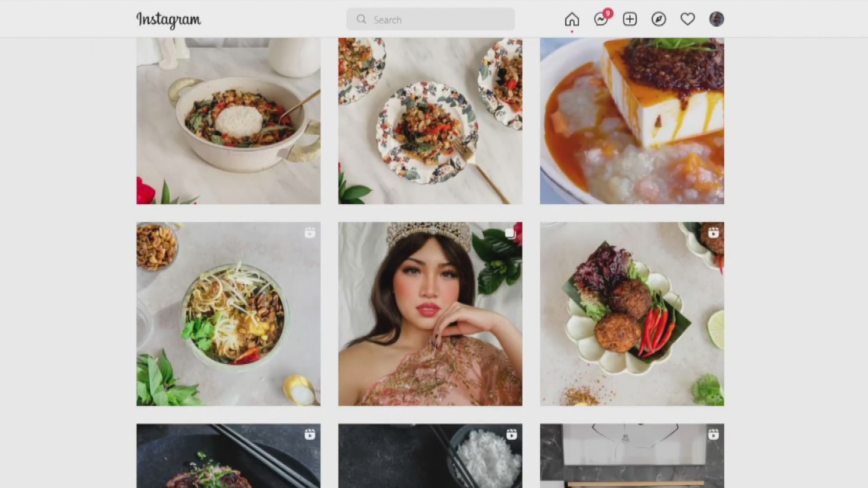Open noodle bowl reel thumbnail

(228, 314)
